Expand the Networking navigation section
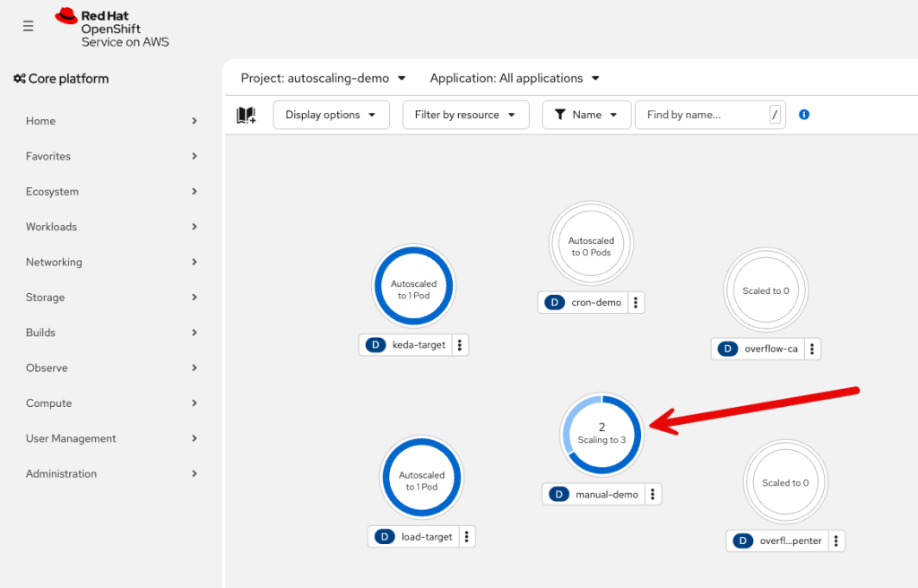918x588 pixels. pyautogui.click(x=111, y=262)
